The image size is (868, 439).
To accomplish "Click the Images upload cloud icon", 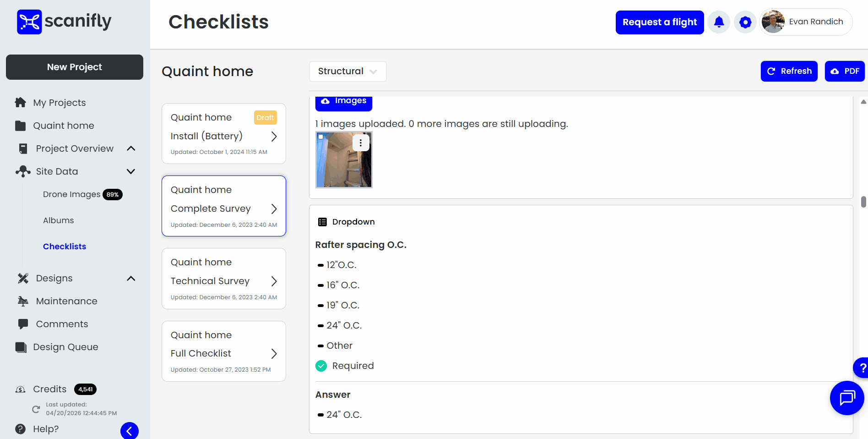I will click(325, 100).
